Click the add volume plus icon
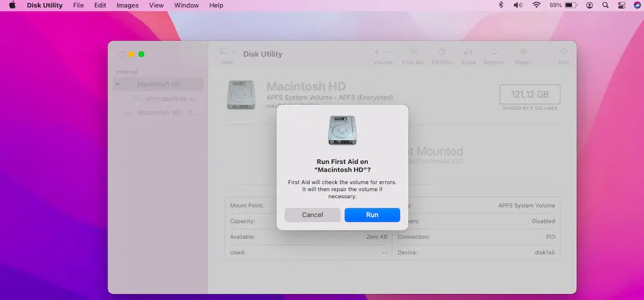Viewport: 644px width, 300px height. [377, 52]
